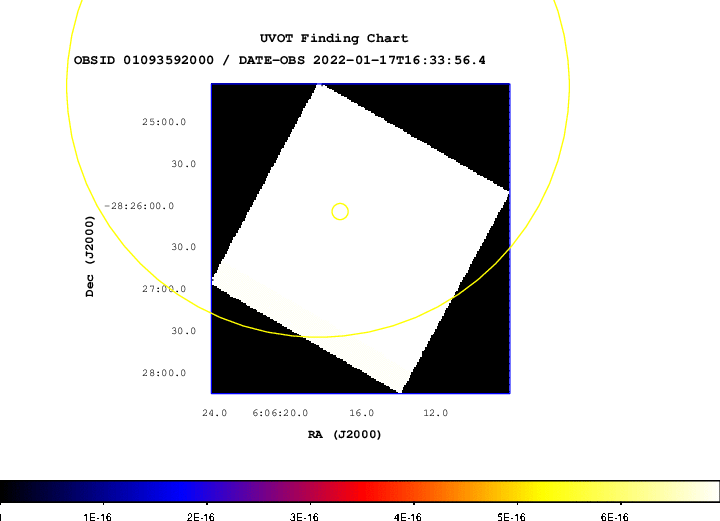The height and width of the screenshot is (521, 720).
Task: Click the Dec (J2000) axis label
Action: (90, 256)
